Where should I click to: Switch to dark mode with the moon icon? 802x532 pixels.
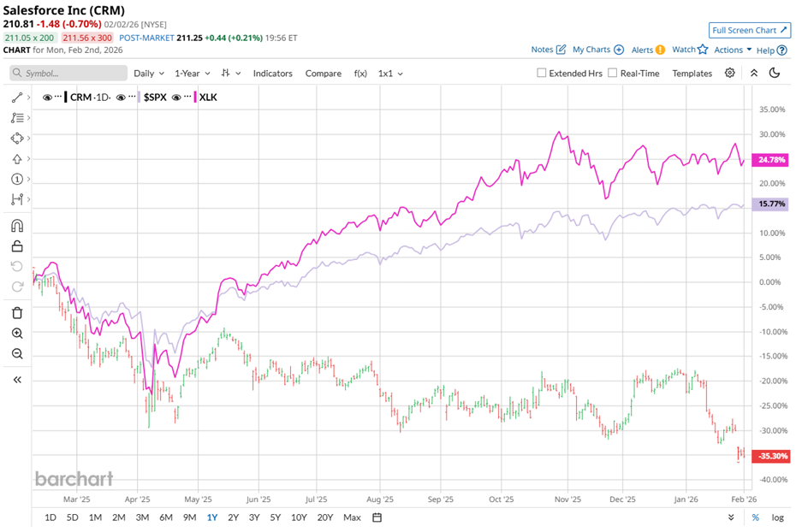coord(775,73)
